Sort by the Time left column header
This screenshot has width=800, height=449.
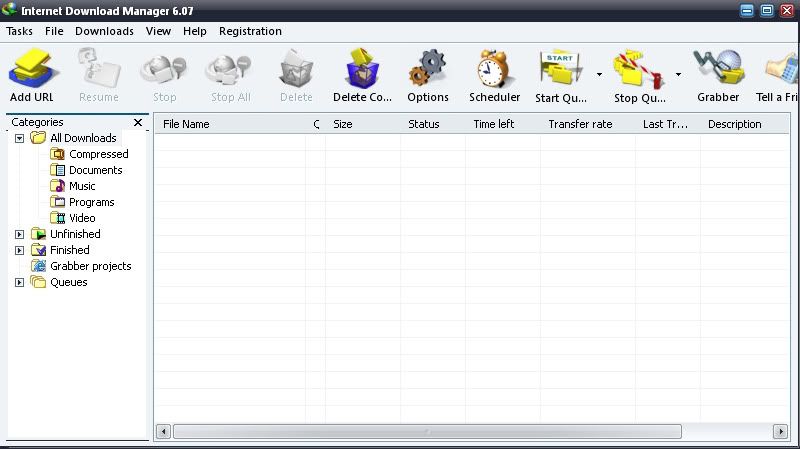[x=503, y=124]
